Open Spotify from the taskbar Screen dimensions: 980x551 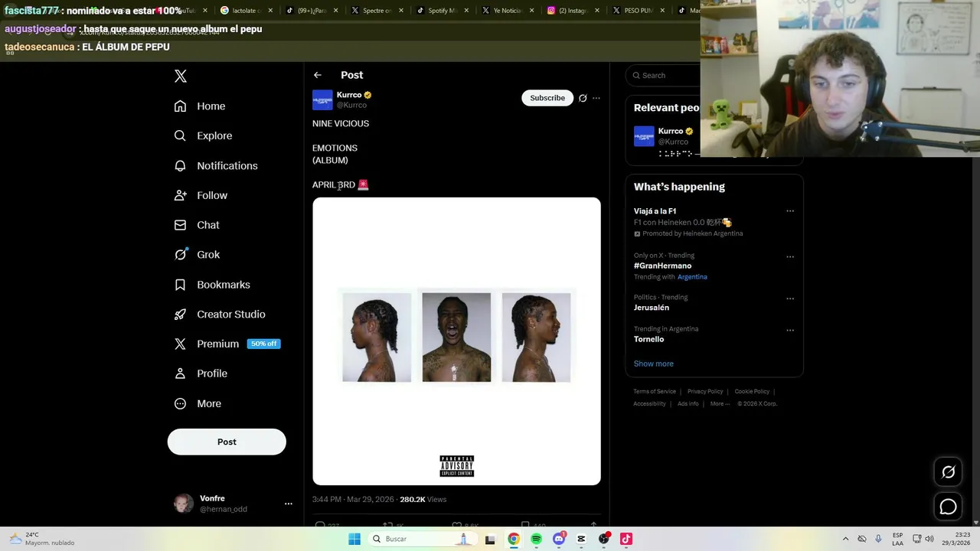click(536, 539)
